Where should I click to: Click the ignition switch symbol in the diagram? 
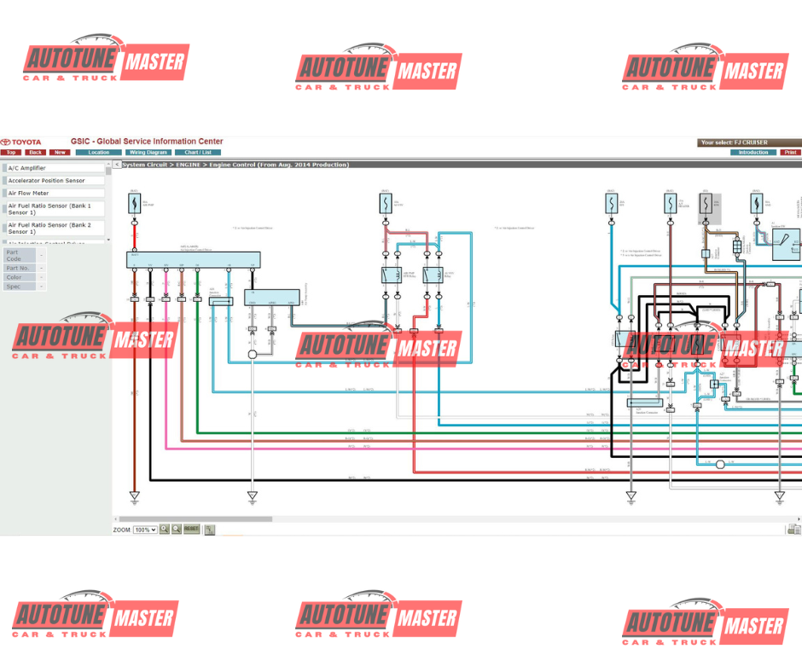pos(783,246)
